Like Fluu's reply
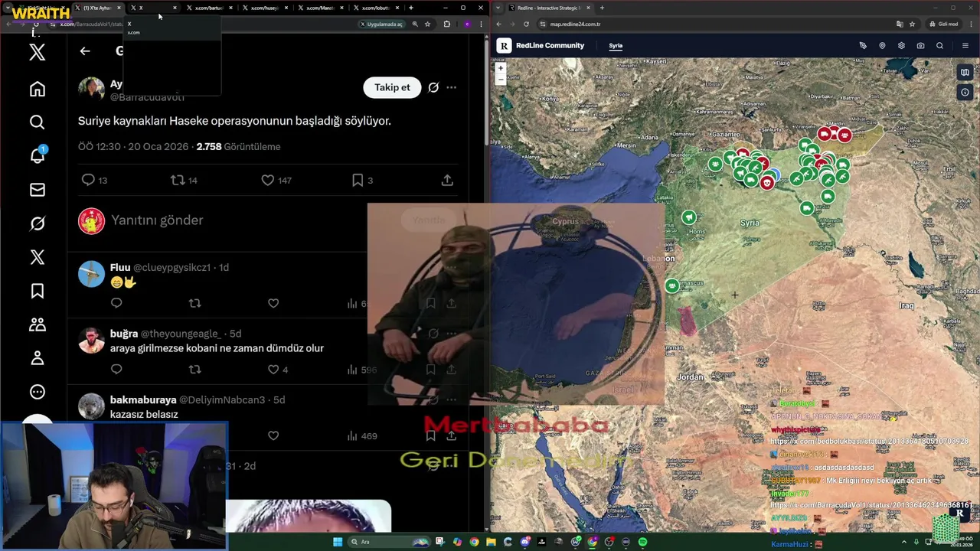The height and width of the screenshot is (551, 980). [x=273, y=303]
